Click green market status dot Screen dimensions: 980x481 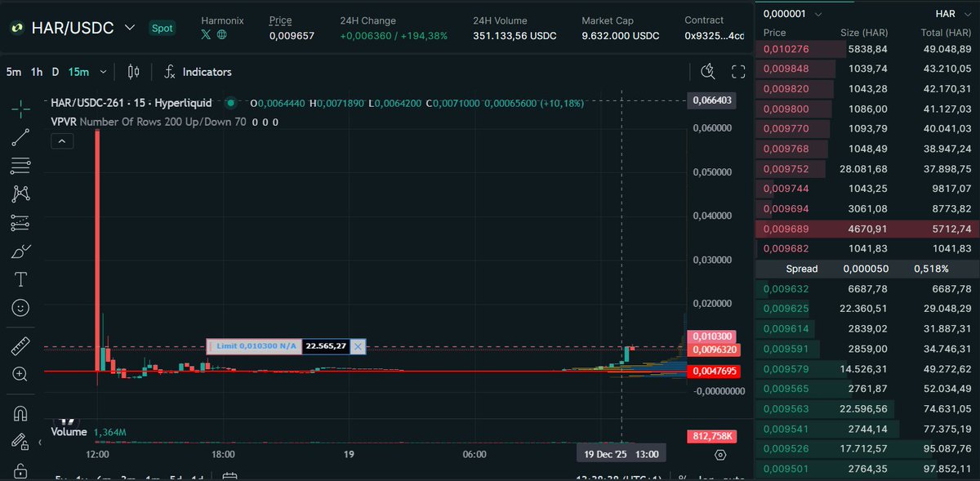click(x=231, y=103)
